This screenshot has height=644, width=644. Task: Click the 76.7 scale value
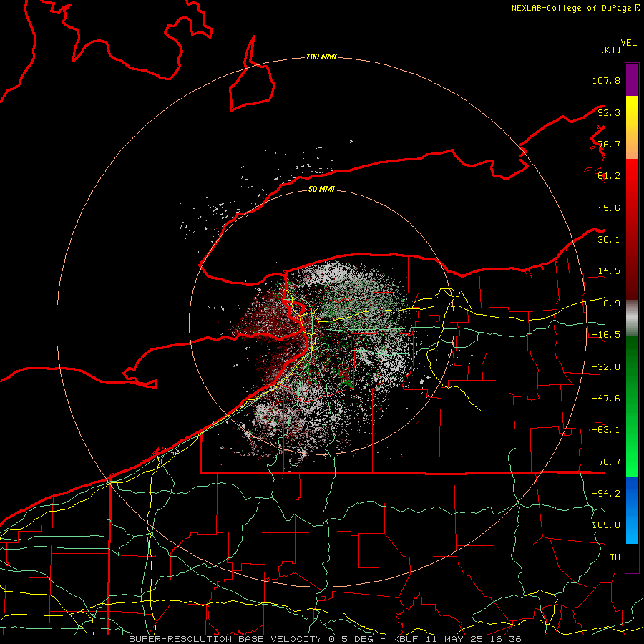tap(609, 144)
